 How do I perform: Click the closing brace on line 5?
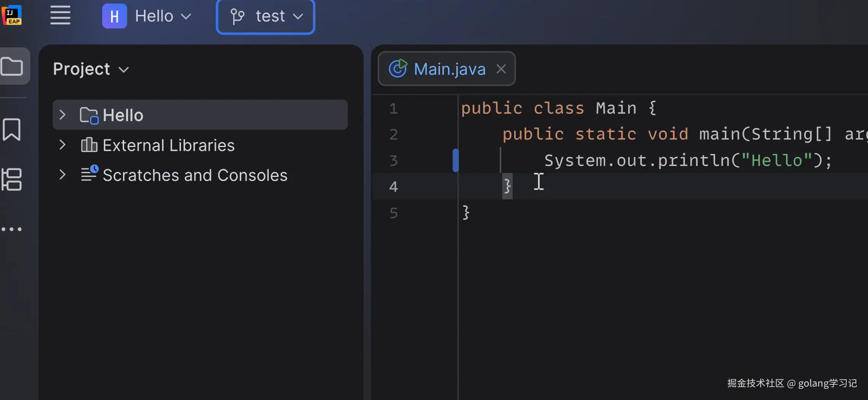coord(466,213)
